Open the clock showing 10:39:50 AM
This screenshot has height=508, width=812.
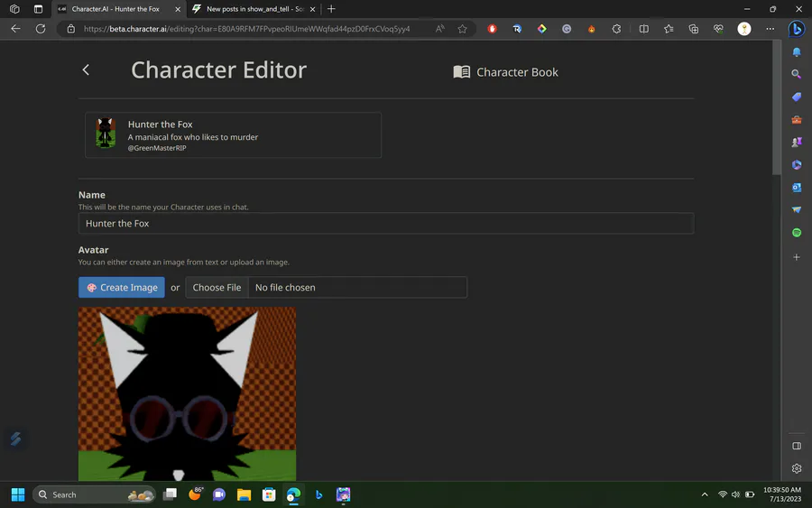tap(782, 494)
